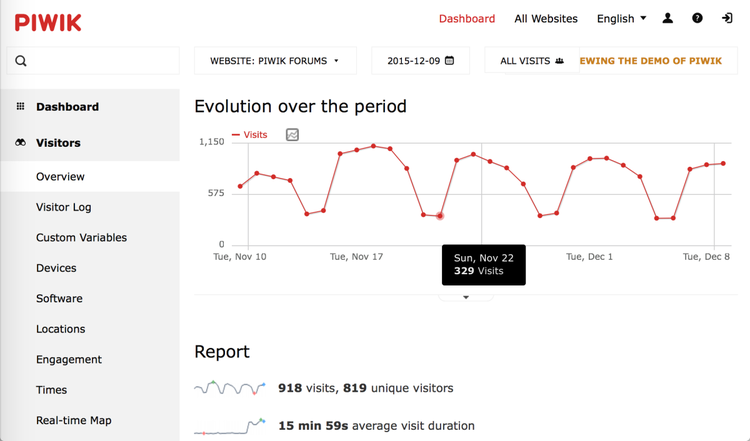Click the visits sparkline thumbnail
This screenshot has height=441, width=750.
tap(230, 388)
